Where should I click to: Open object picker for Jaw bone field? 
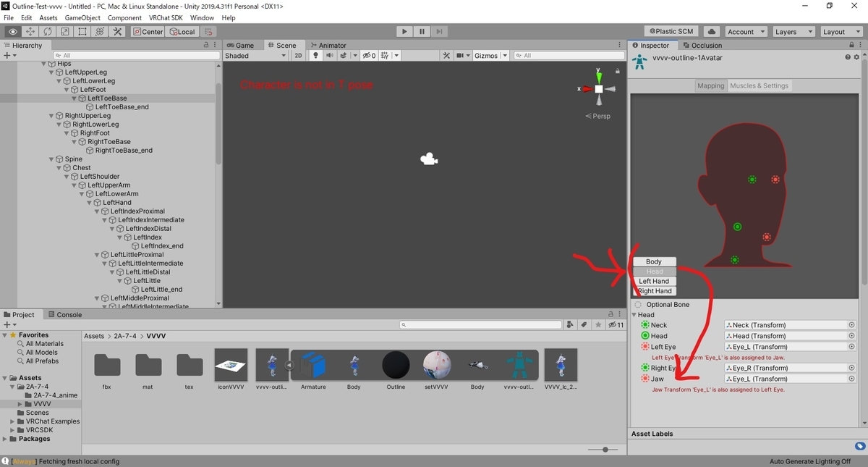(851, 379)
